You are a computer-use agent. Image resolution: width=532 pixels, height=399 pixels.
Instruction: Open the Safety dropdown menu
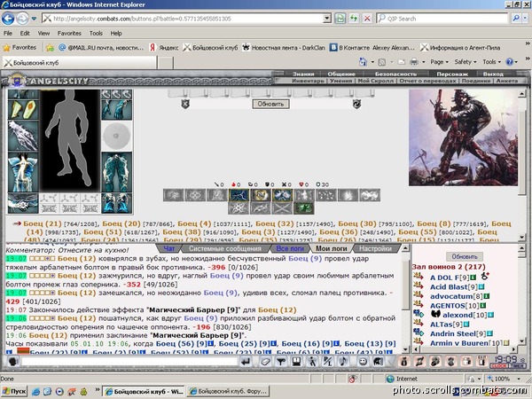(465, 62)
